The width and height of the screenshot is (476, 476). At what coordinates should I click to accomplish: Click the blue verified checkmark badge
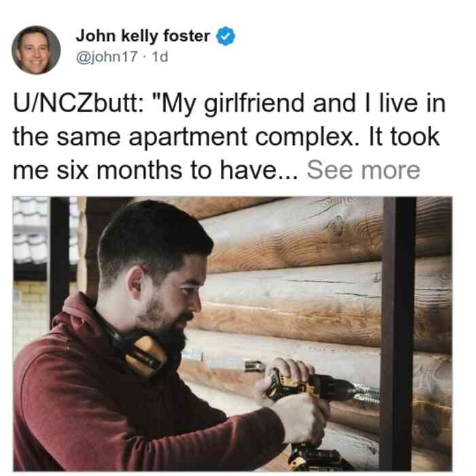tap(226, 36)
